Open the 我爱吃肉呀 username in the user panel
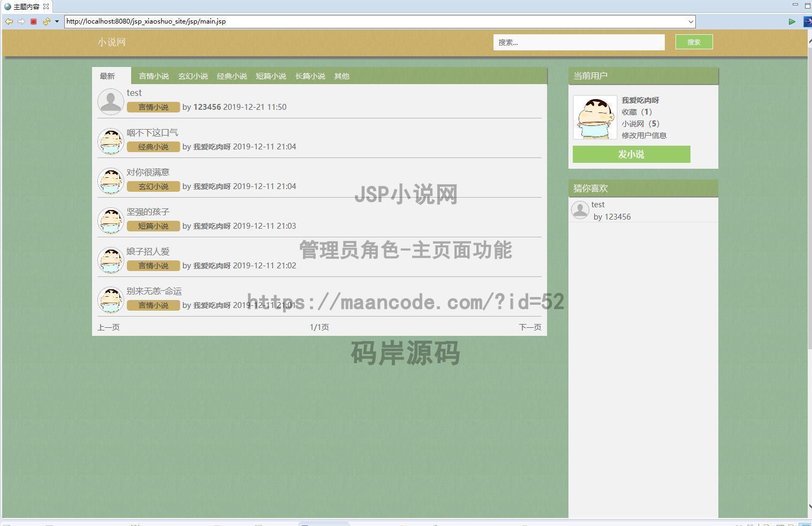 click(x=640, y=100)
